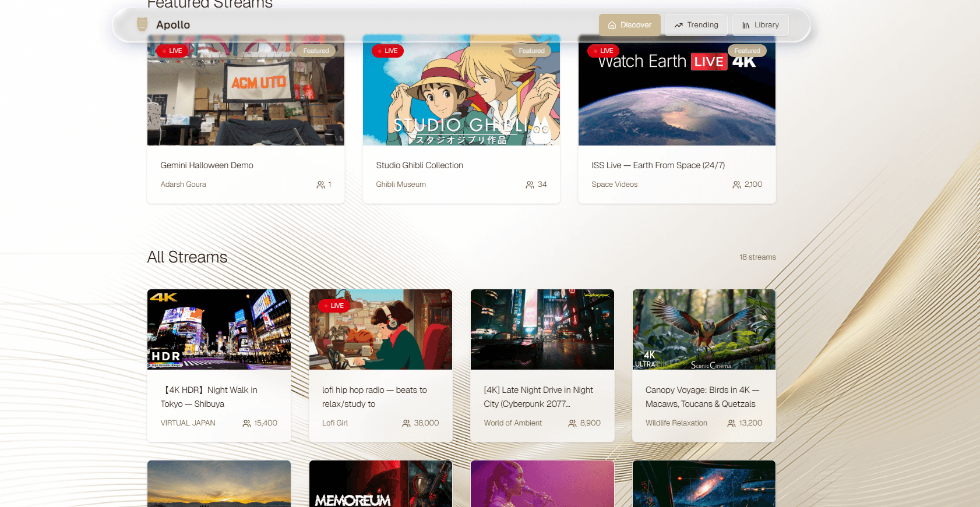Click the VIRTUAL JAPAN channel name
Image resolution: width=980 pixels, height=507 pixels.
click(188, 423)
